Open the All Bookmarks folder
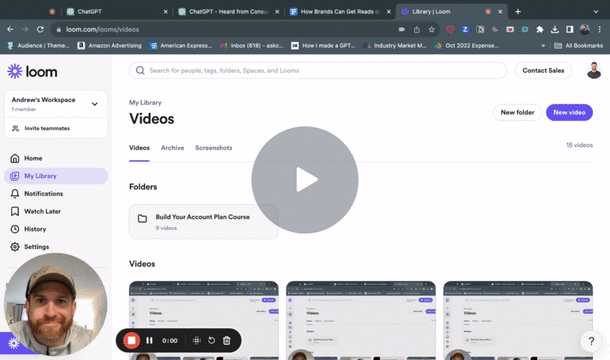The height and width of the screenshot is (360, 610). click(x=578, y=46)
